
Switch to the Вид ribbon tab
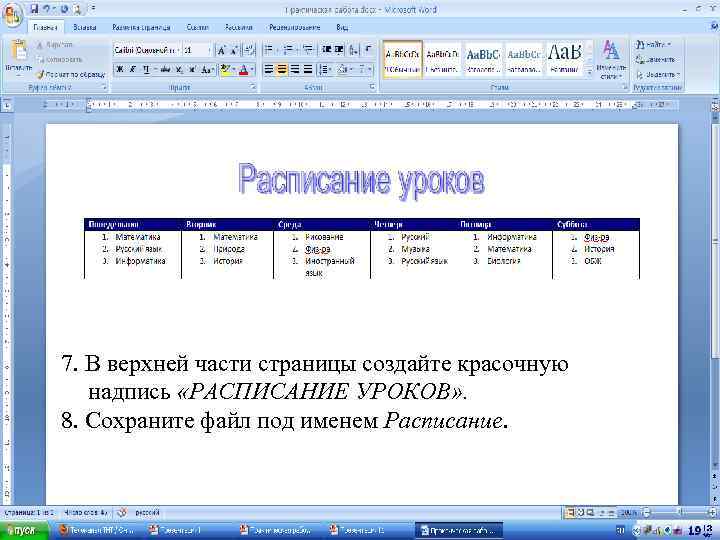click(342, 28)
